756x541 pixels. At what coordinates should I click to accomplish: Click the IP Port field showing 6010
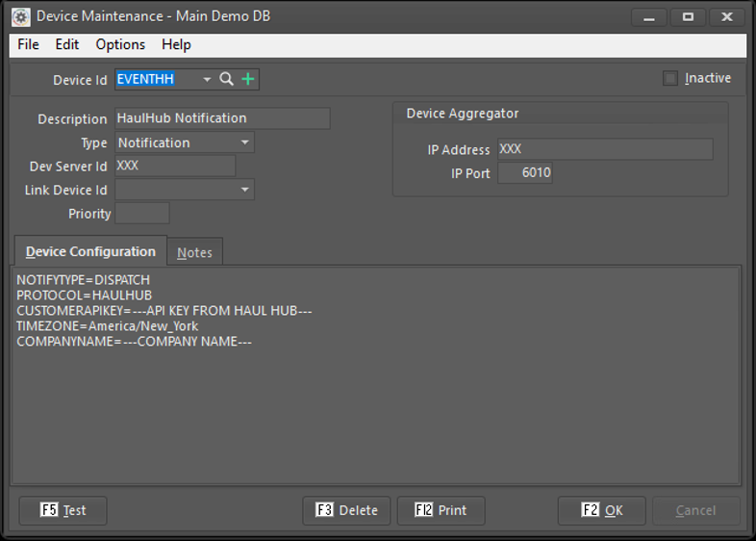(x=525, y=172)
